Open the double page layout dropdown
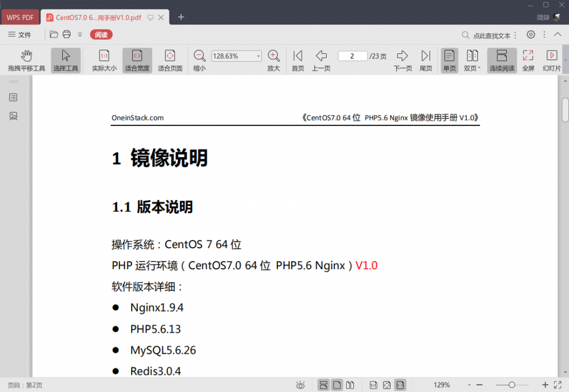This screenshot has height=392, width=569. [472, 61]
